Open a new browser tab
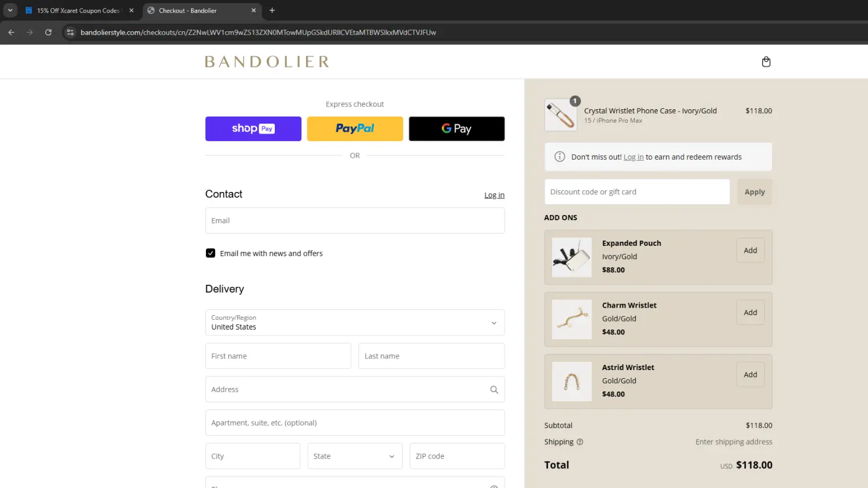Viewport: 868px width, 488px height. tap(272, 10)
